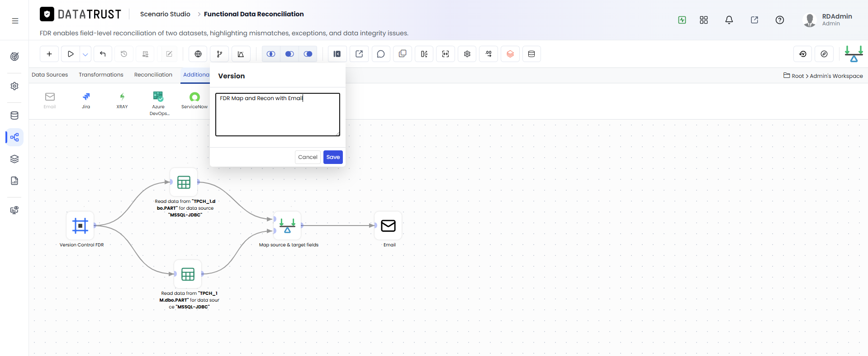The height and width of the screenshot is (356, 868).
Task: Open the comments bubble icon
Action: [381, 54]
